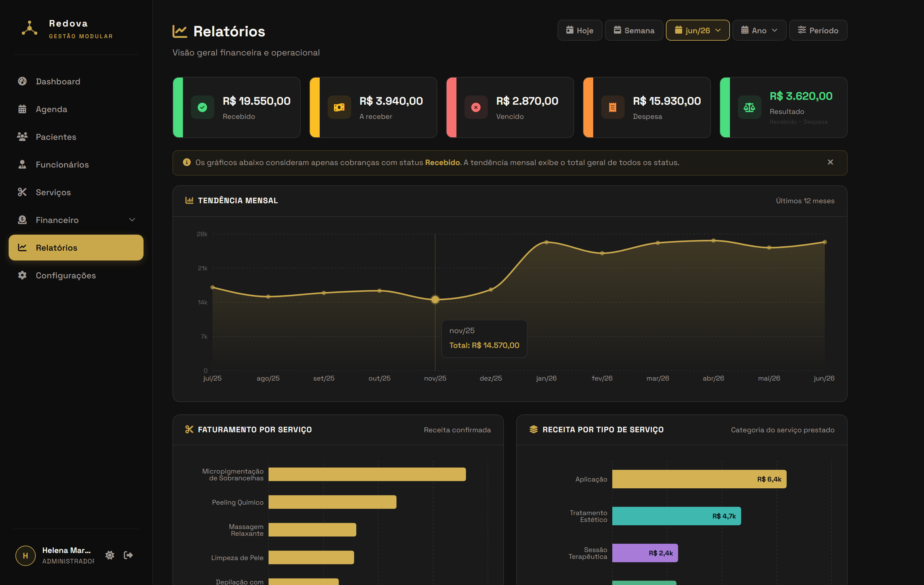Screen dimensions: 924x585
Task: Open the jun/26 month dropdown
Action: coord(697,30)
